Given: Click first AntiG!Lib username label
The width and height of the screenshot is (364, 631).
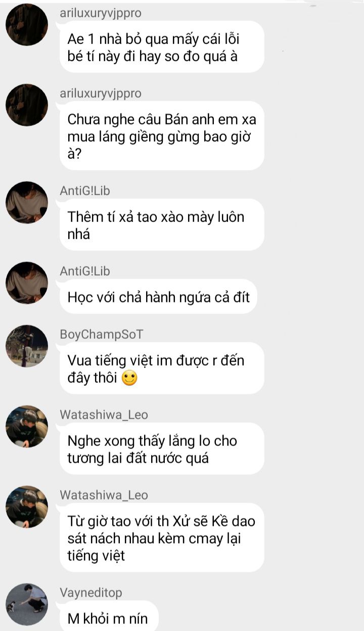Looking at the screenshot, I should [x=85, y=191].
